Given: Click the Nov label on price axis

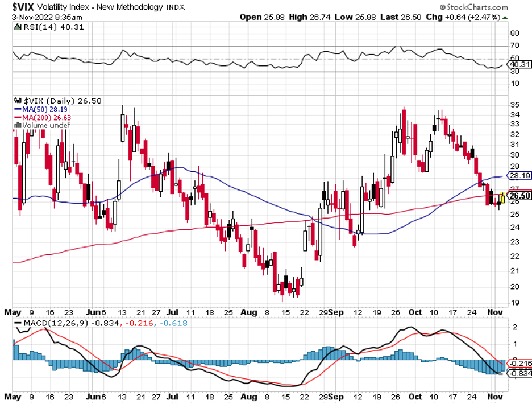Looking at the screenshot, I should coord(494,312).
